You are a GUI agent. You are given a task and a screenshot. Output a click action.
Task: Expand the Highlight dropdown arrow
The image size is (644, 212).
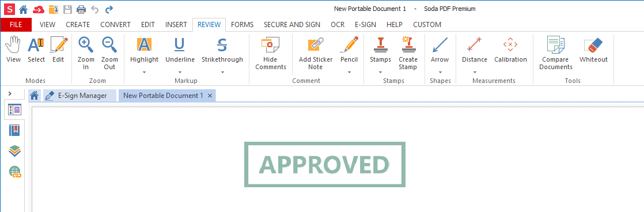pos(144,73)
